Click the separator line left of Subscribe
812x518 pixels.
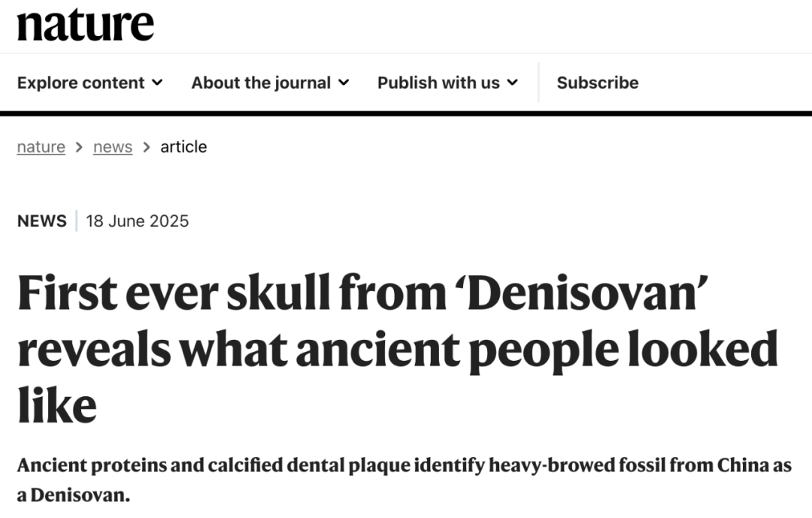(x=538, y=83)
